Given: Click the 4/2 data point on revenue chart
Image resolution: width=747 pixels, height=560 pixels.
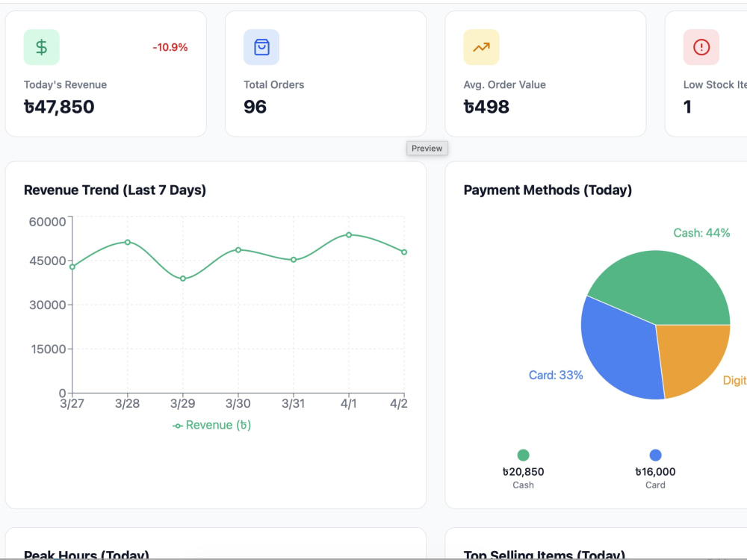Looking at the screenshot, I should click(x=404, y=252).
